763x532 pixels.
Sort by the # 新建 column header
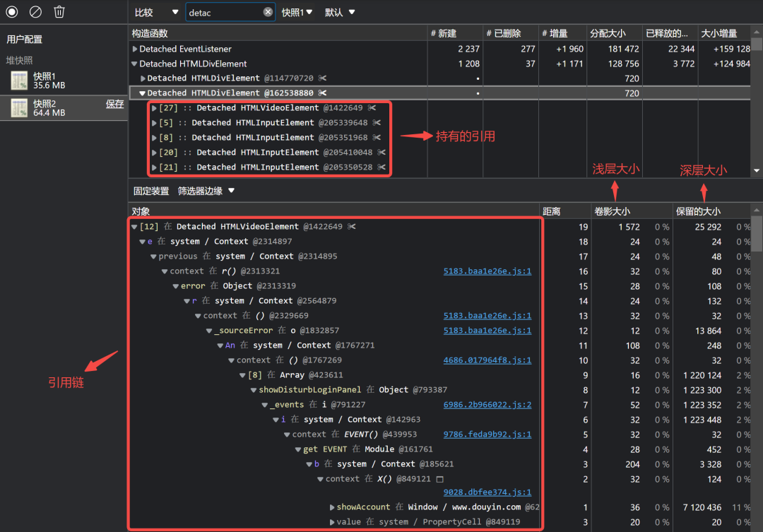click(455, 33)
